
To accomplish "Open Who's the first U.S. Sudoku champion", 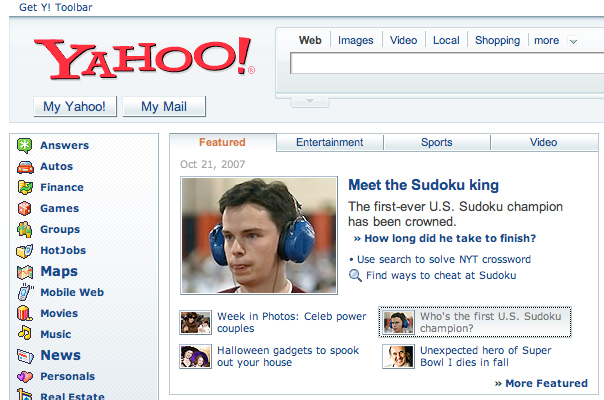I will (x=490, y=322).
